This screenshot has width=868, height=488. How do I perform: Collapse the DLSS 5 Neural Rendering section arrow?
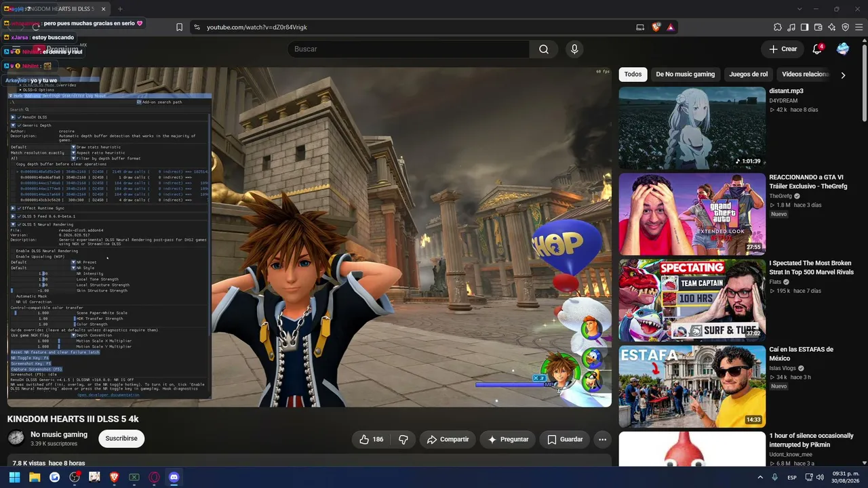[x=13, y=224]
